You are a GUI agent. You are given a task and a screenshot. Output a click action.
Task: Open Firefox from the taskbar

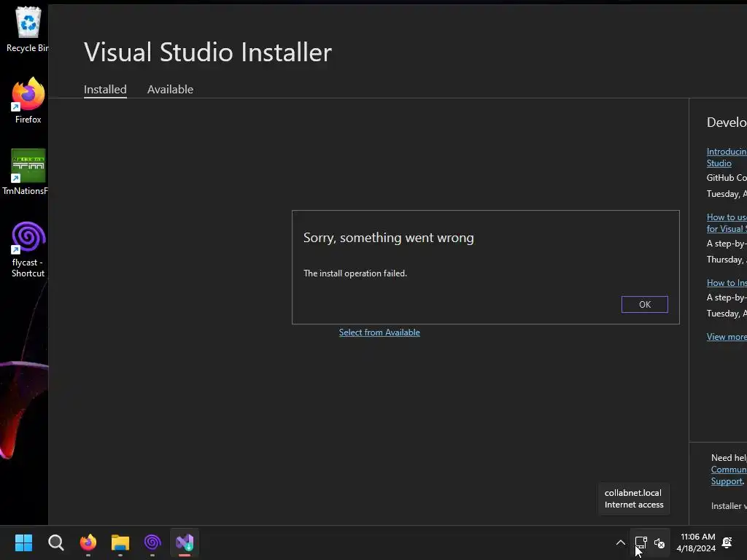pos(88,542)
